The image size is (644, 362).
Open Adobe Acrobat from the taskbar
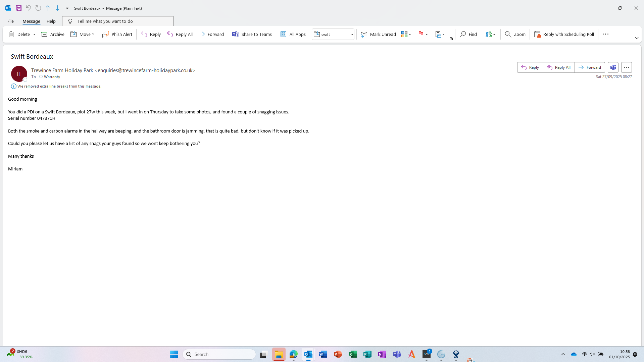[412, 354]
